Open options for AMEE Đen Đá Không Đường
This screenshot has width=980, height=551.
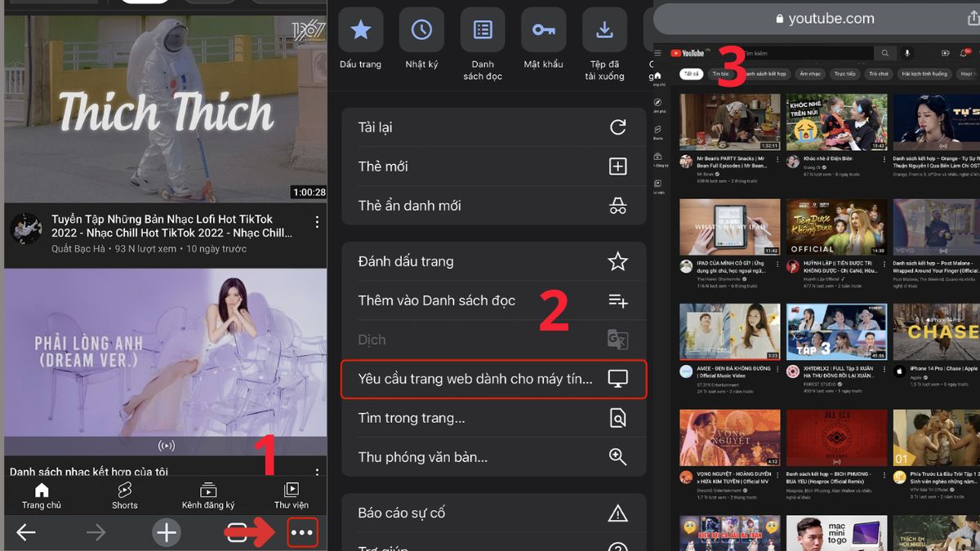778,370
